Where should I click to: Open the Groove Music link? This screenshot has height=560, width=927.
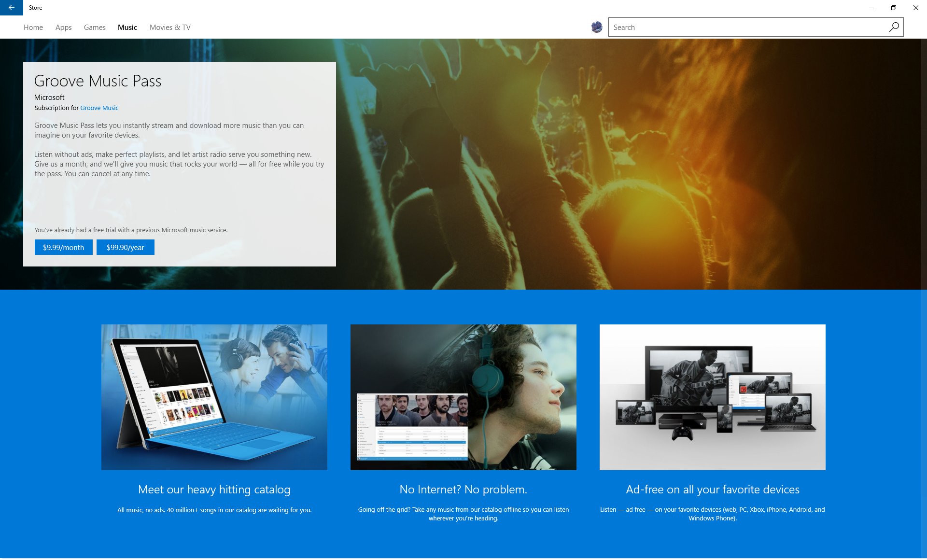pyautogui.click(x=99, y=108)
